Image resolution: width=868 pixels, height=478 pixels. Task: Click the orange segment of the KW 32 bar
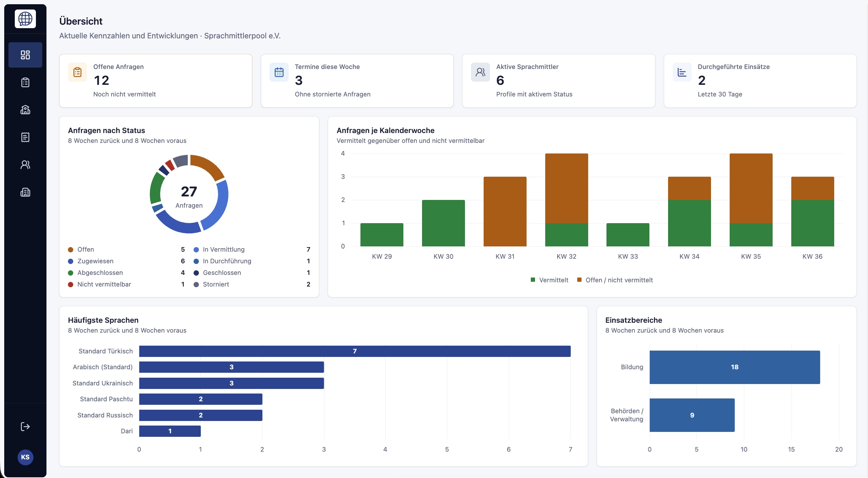(567, 188)
